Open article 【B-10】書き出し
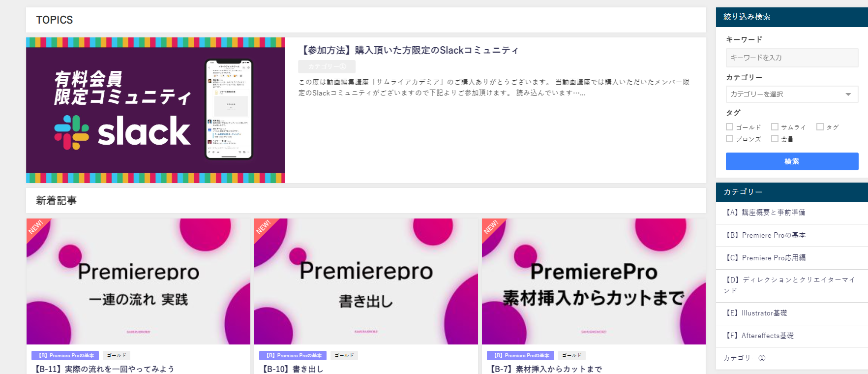Image resolution: width=868 pixels, height=374 pixels. point(292,369)
